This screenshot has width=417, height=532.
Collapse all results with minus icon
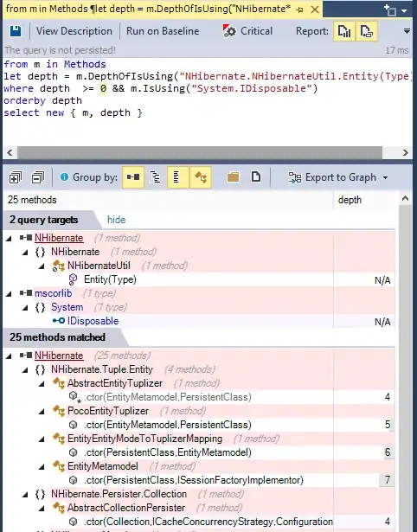pyautogui.click(x=38, y=177)
